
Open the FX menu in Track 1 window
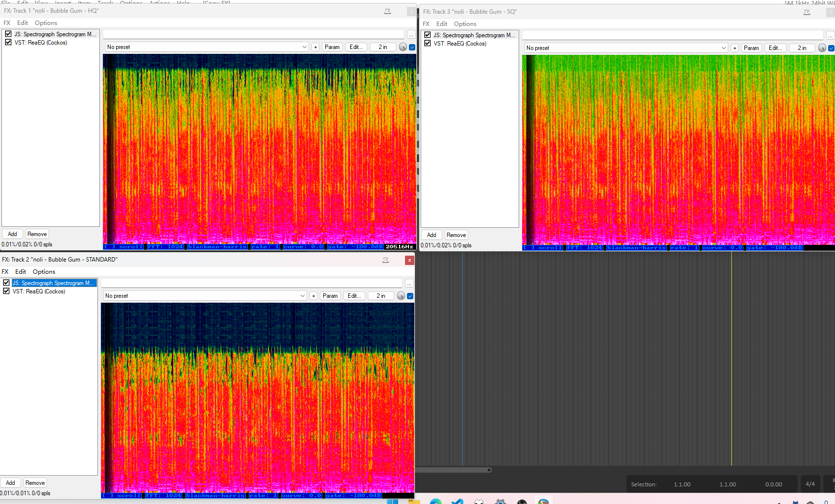[x=7, y=23]
